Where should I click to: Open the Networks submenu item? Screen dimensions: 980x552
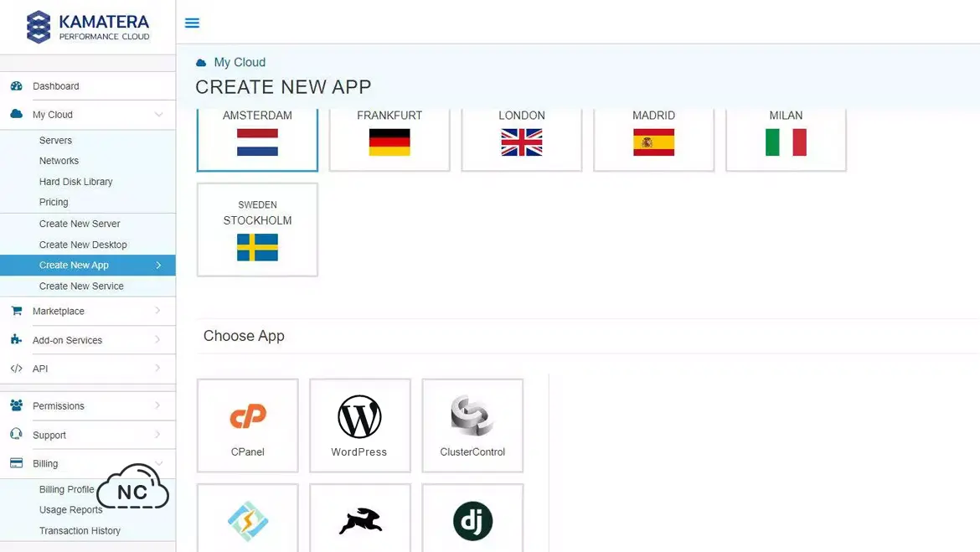click(x=59, y=161)
